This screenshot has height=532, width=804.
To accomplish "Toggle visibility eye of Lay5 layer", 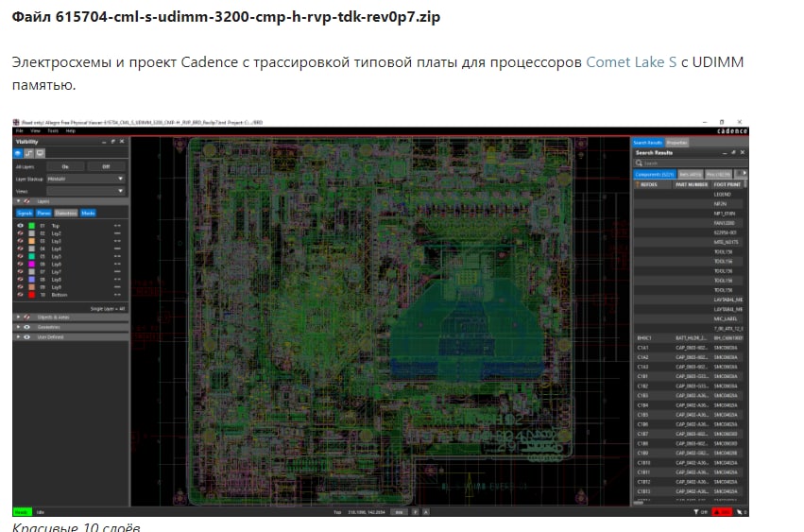I will (x=20, y=256).
